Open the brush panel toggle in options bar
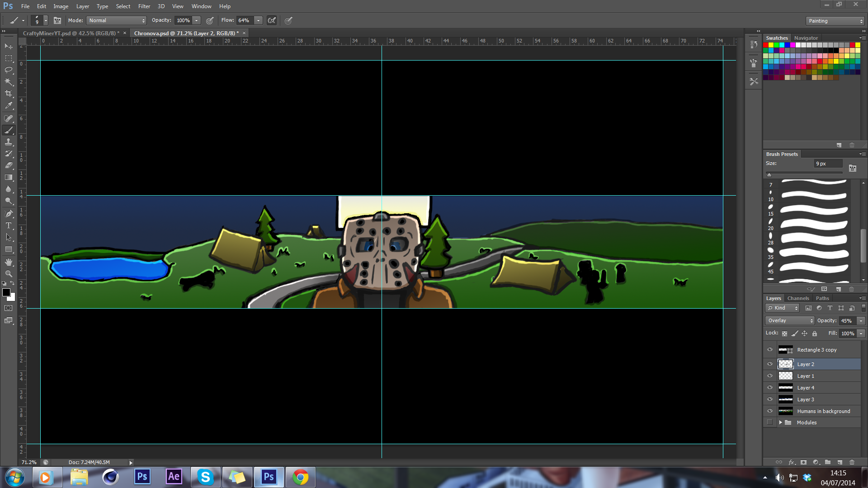The image size is (868, 488). click(57, 20)
